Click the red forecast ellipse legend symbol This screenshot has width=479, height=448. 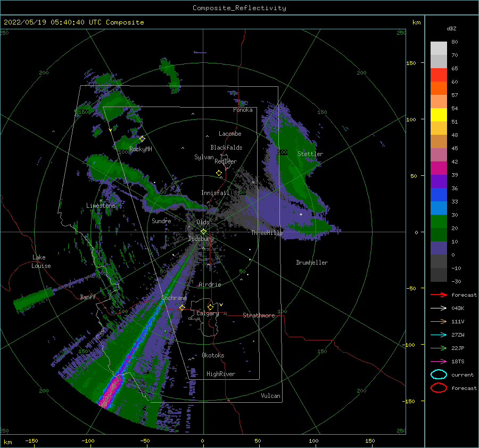pos(439,388)
